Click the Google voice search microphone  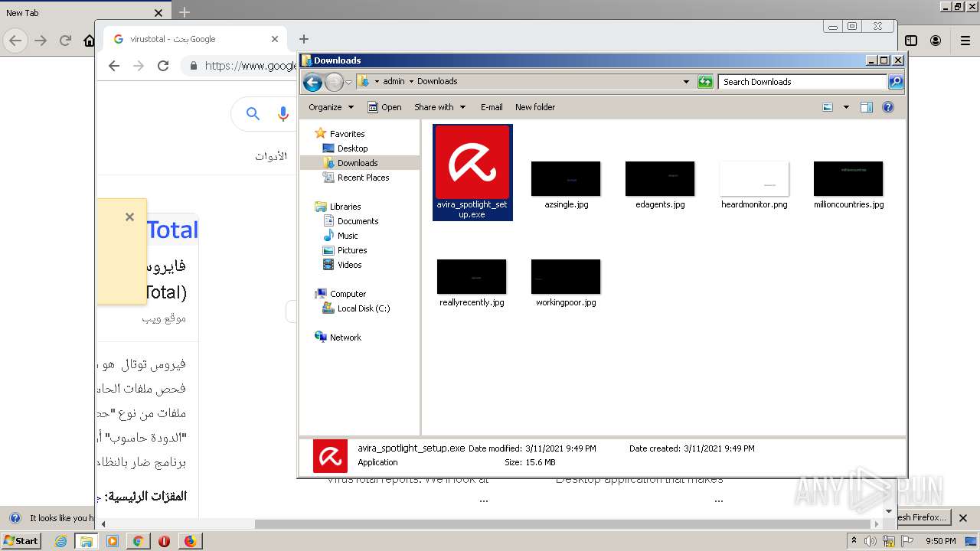[283, 114]
